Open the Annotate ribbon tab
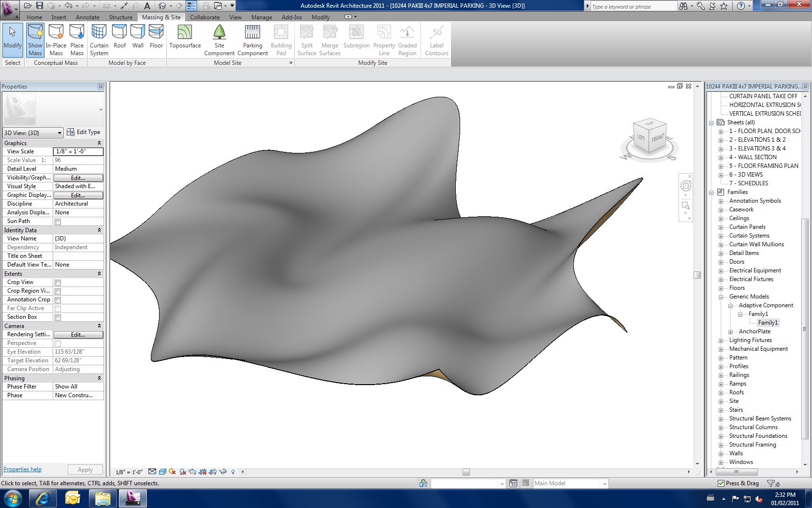Screen dimensions: 812x508 (87, 17)
